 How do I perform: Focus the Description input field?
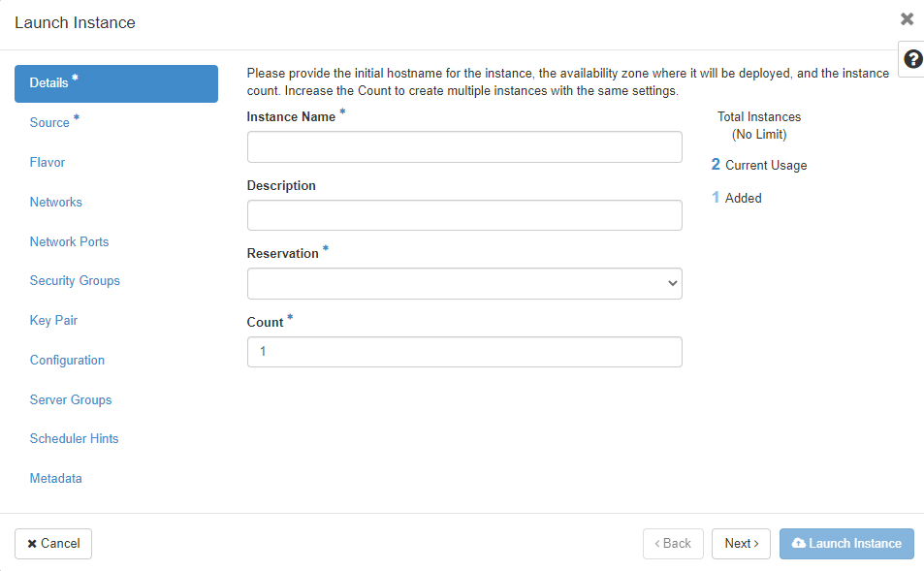coord(464,215)
